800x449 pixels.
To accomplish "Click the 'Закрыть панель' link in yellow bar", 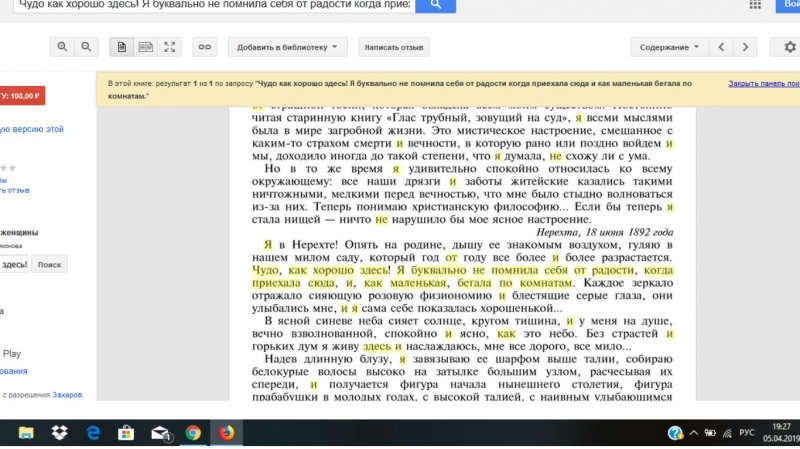I will point(762,84).
